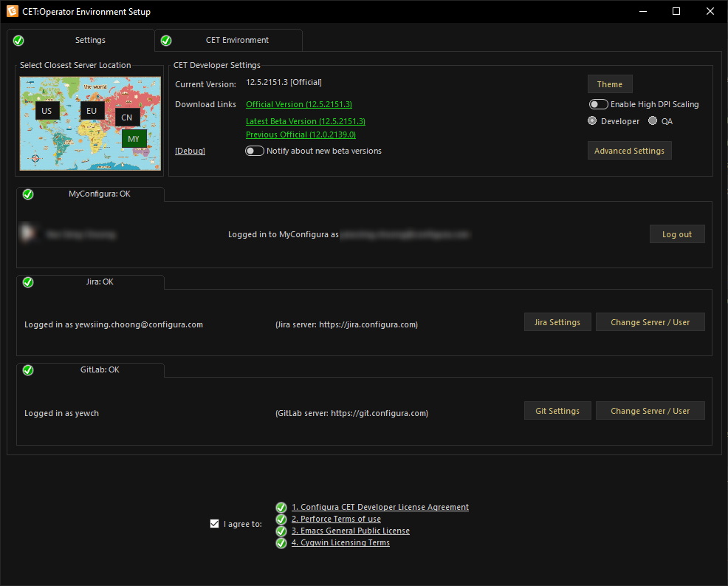Image resolution: width=728 pixels, height=586 pixels.
Task: Select the CN server location
Action: pos(127,117)
